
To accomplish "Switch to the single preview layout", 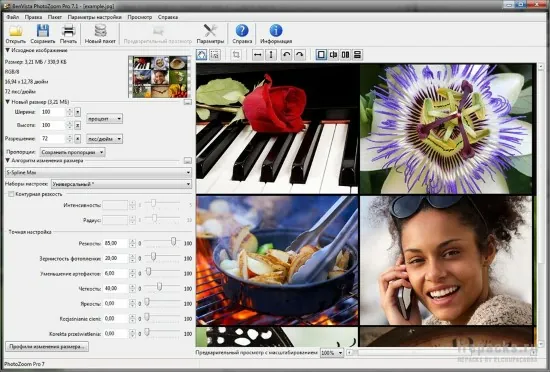I will (x=321, y=55).
